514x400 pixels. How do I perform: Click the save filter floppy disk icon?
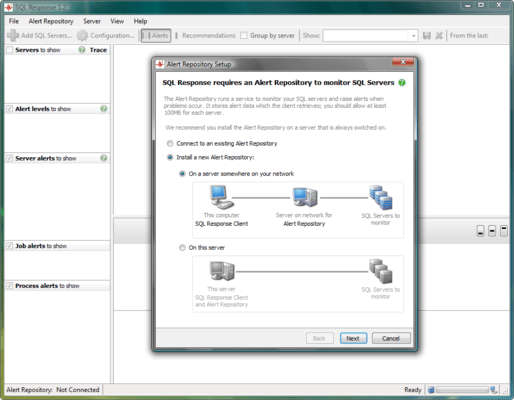coord(427,35)
